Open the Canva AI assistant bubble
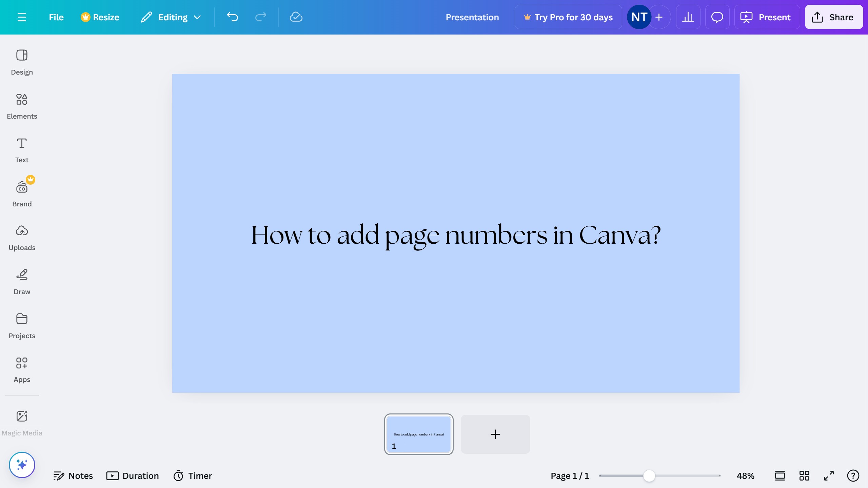 tap(22, 465)
